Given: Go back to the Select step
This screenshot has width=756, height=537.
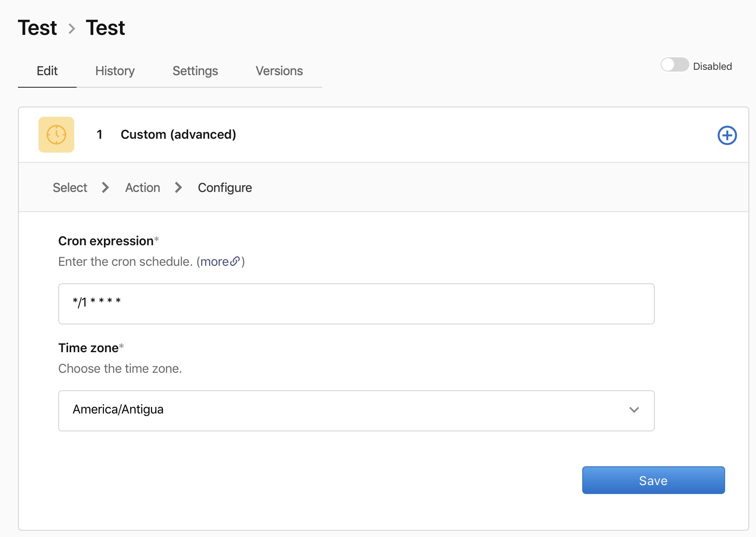Looking at the screenshot, I should [x=70, y=188].
